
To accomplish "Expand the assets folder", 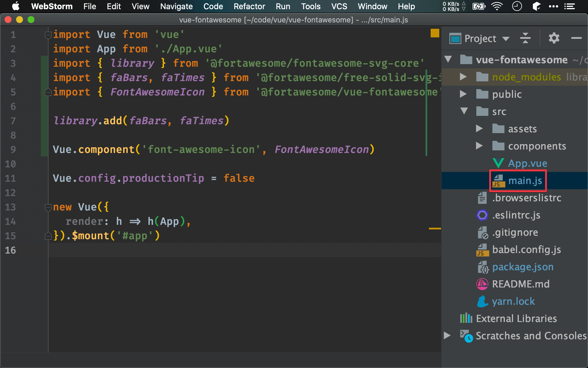I will [479, 129].
